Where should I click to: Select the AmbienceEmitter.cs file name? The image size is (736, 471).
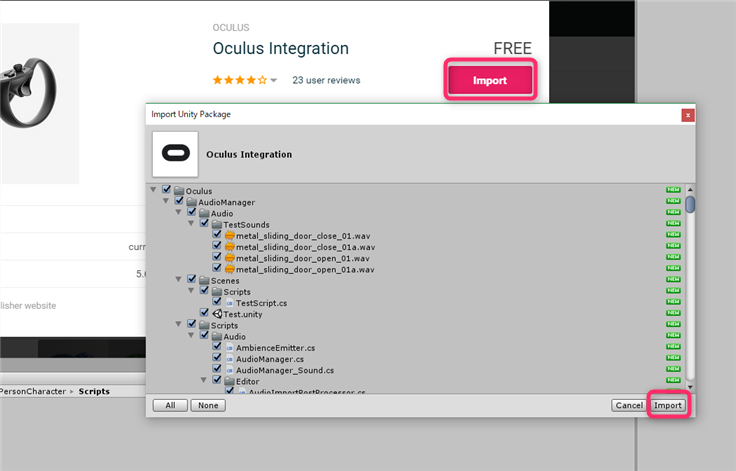(276, 348)
